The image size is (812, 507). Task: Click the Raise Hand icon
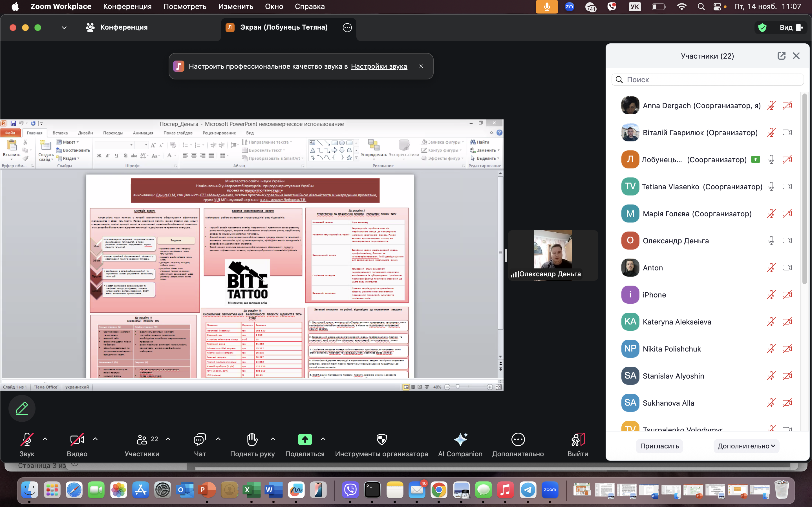click(252, 439)
